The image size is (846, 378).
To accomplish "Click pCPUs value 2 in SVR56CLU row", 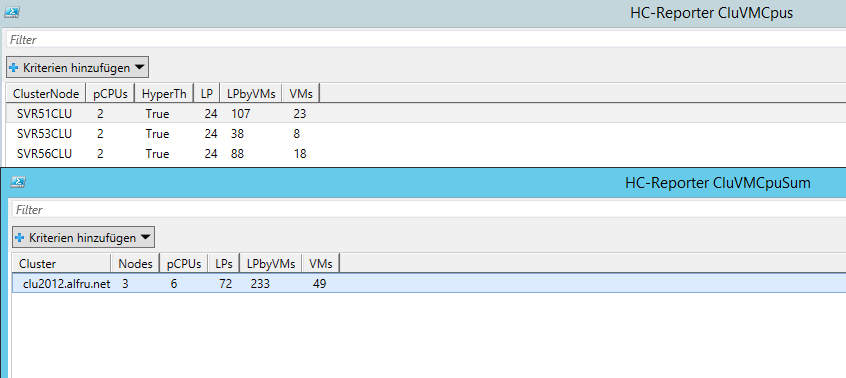I will click(100, 154).
